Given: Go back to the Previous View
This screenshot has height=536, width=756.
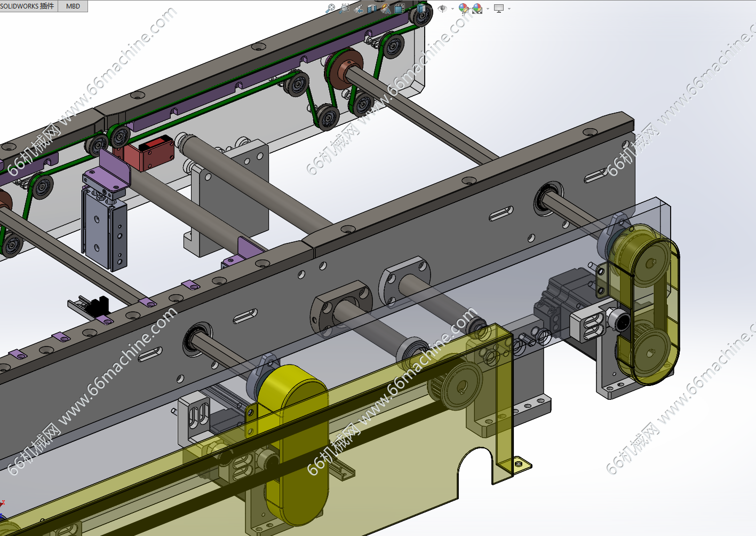Looking at the screenshot, I should (359, 8).
